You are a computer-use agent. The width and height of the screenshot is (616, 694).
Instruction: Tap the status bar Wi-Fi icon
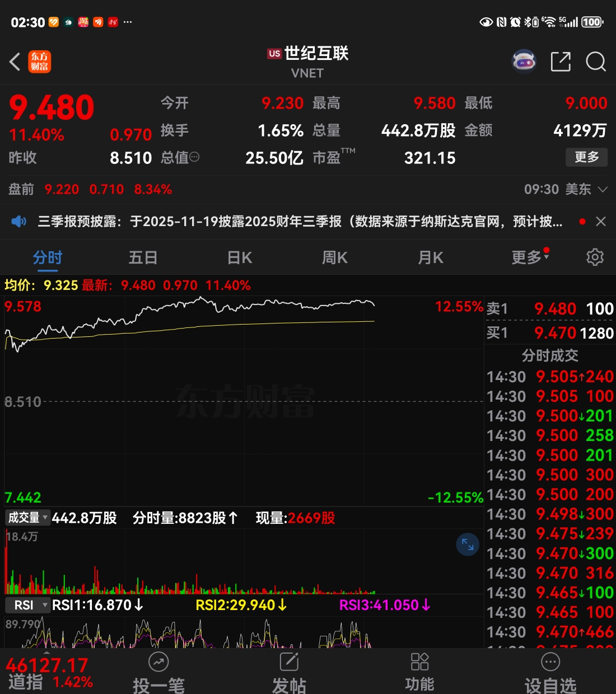click(549, 22)
